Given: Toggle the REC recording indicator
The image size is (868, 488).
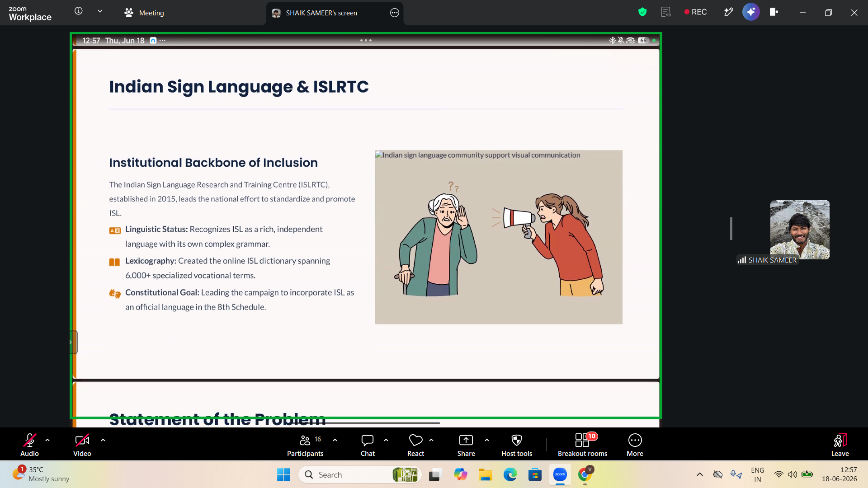Looking at the screenshot, I should (x=695, y=12).
